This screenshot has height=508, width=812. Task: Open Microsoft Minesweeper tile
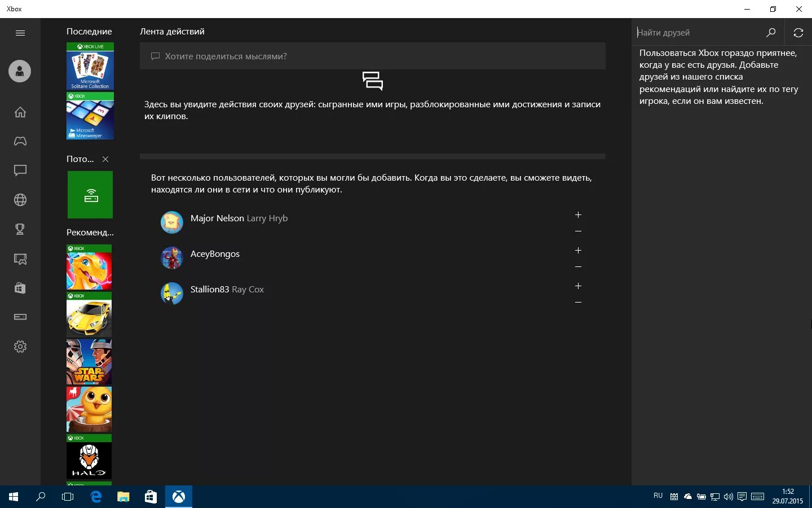click(x=90, y=116)
